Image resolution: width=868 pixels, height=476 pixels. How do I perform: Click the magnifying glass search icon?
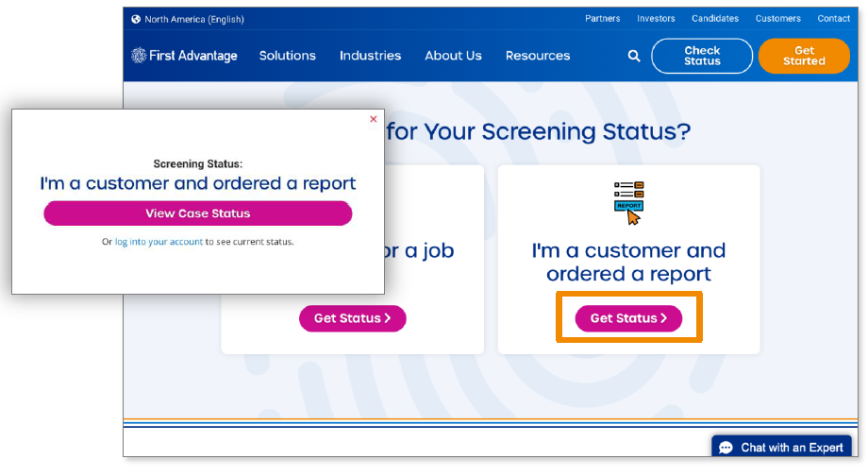tap(634, 56)
